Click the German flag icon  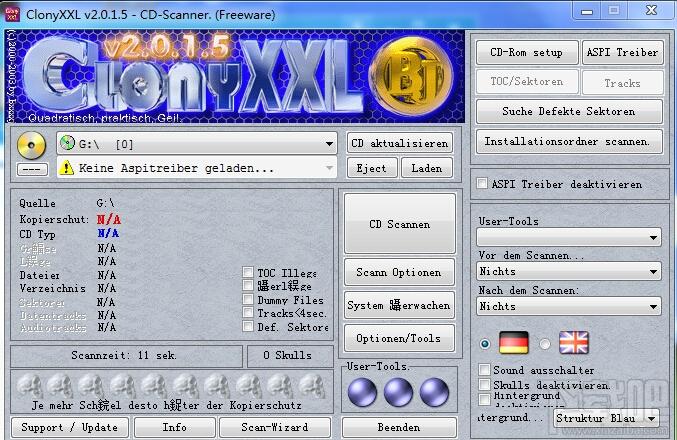coord(514,343)
